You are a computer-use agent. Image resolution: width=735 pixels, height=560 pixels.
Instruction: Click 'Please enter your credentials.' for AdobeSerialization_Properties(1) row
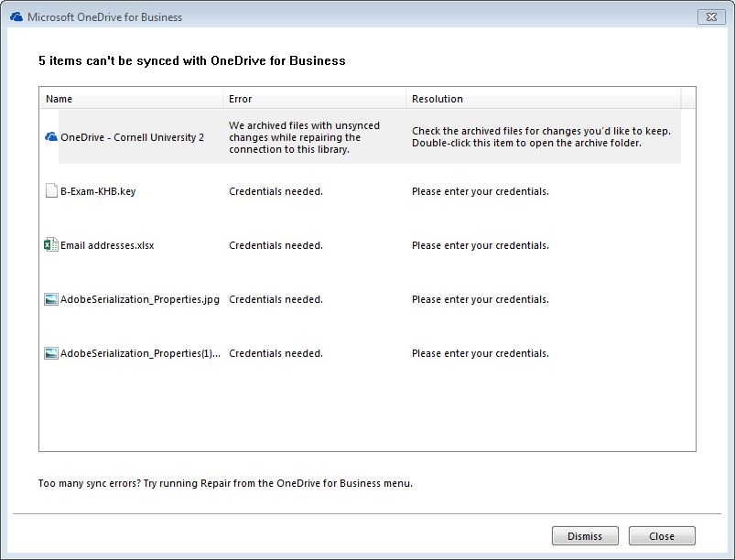481,353
